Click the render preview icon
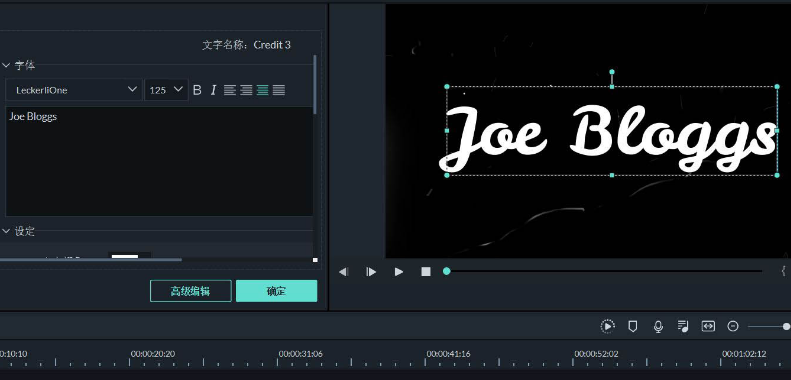Image resolution: width=791 pixels, height=380 pixels. click(608, 327)
